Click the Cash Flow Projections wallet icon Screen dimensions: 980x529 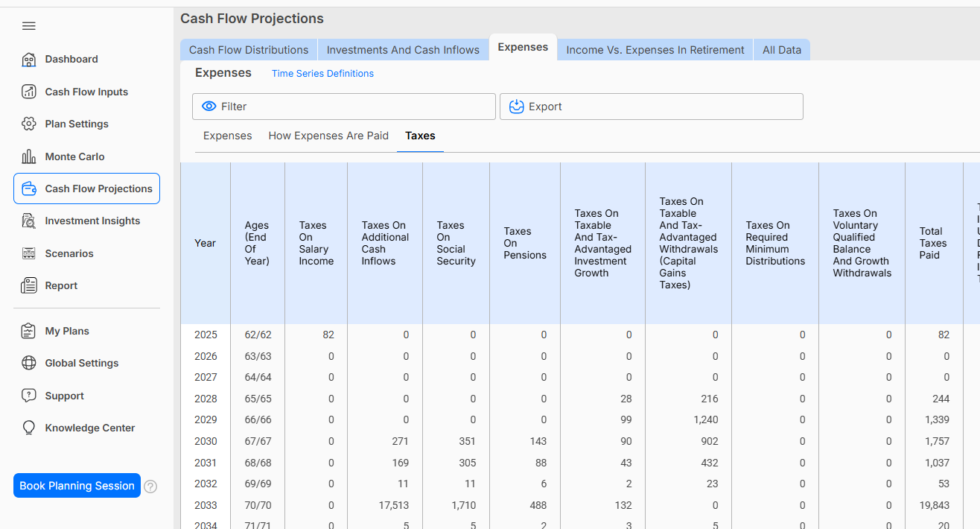[x=29, y=189]
